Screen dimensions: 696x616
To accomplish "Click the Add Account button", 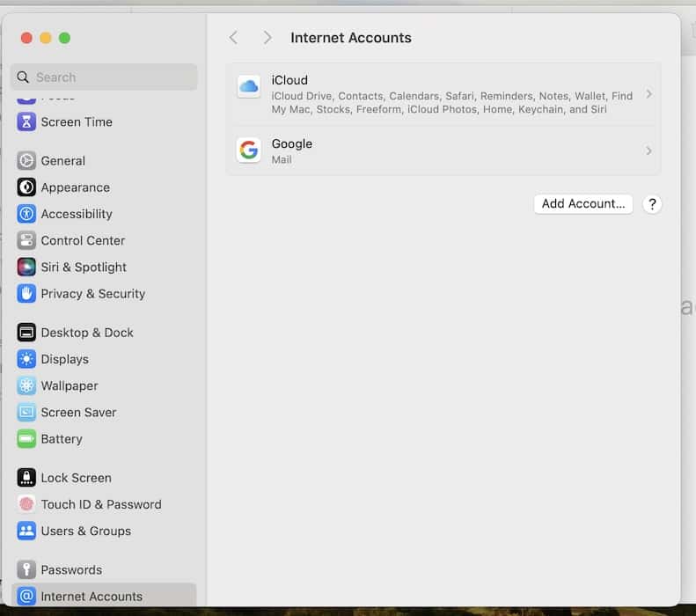I will (582, 204).
